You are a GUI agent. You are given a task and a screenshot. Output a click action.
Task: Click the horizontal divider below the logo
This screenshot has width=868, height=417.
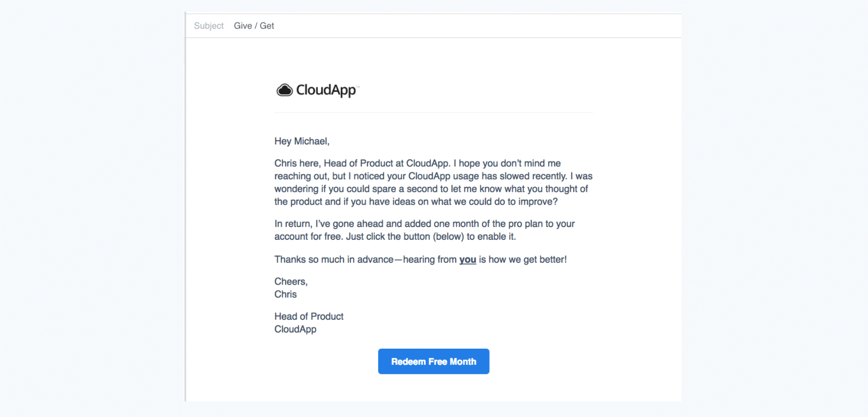434,112
